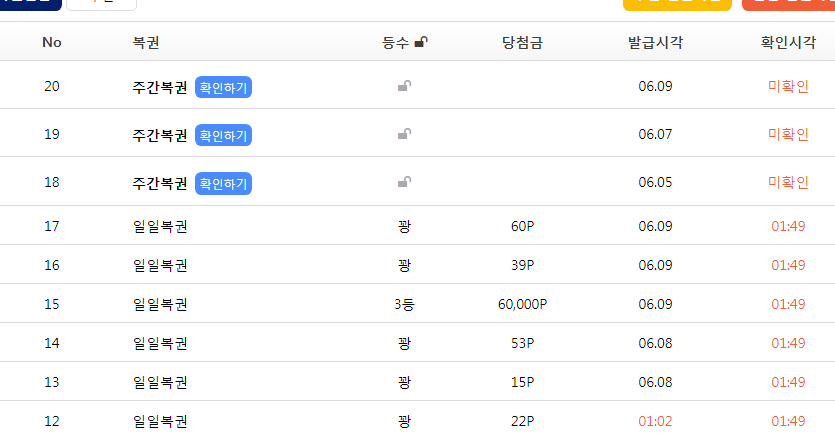Screen dimensions: 835x438
Task: Click the 06.07 issue date
Action: click(x=656, y=134)
